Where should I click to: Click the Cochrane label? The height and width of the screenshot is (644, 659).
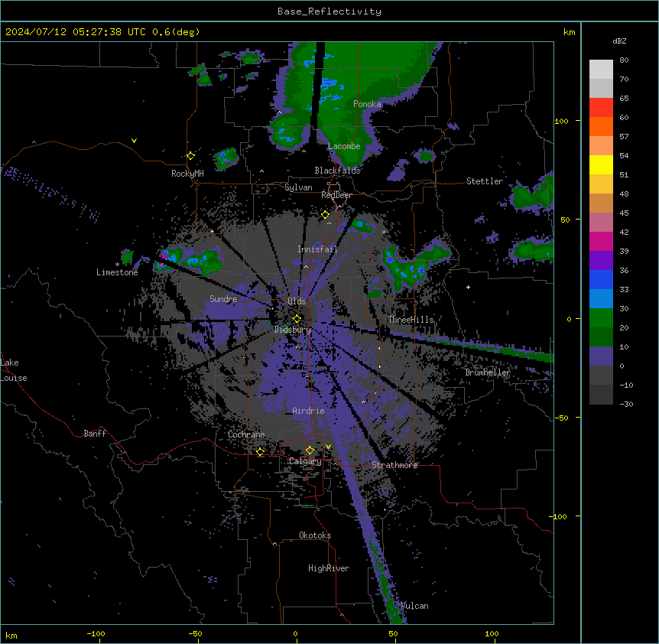point(246,434)
